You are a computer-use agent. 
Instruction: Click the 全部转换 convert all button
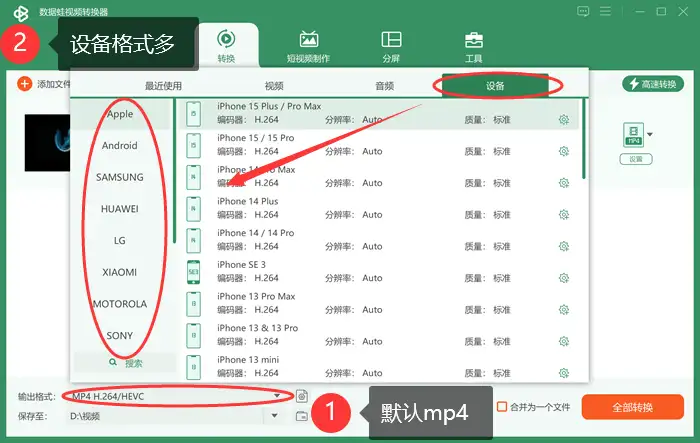[x=633, y=407]
